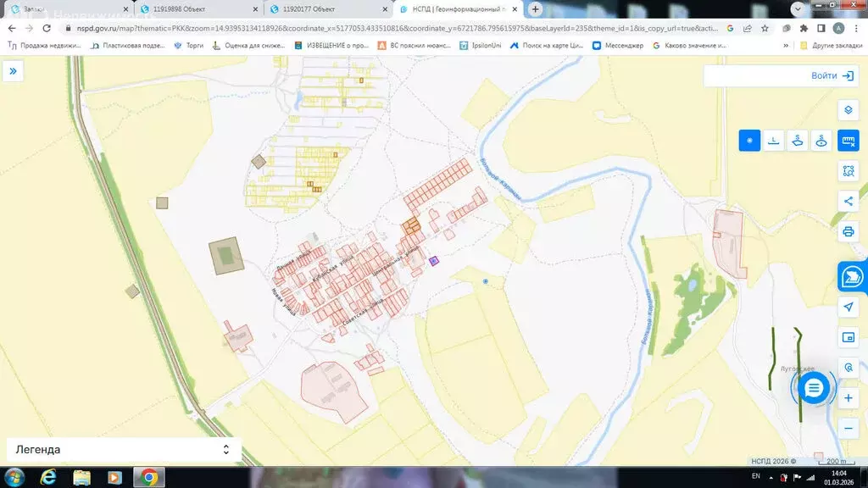The width and height of the screenshot is (868, 488).
Task: Toggle the overview mini-map icon
Action: (x=848, y=337)
